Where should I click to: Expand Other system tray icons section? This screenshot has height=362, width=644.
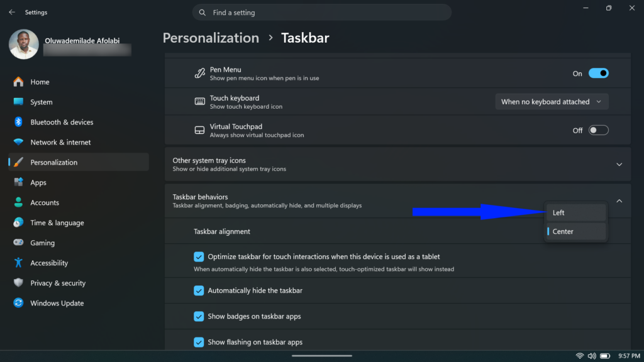(x=619, y=165)
